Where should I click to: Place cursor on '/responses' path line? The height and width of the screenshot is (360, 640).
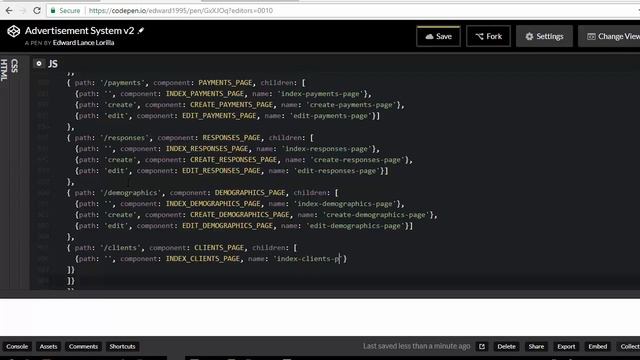[x=190, y=138]
